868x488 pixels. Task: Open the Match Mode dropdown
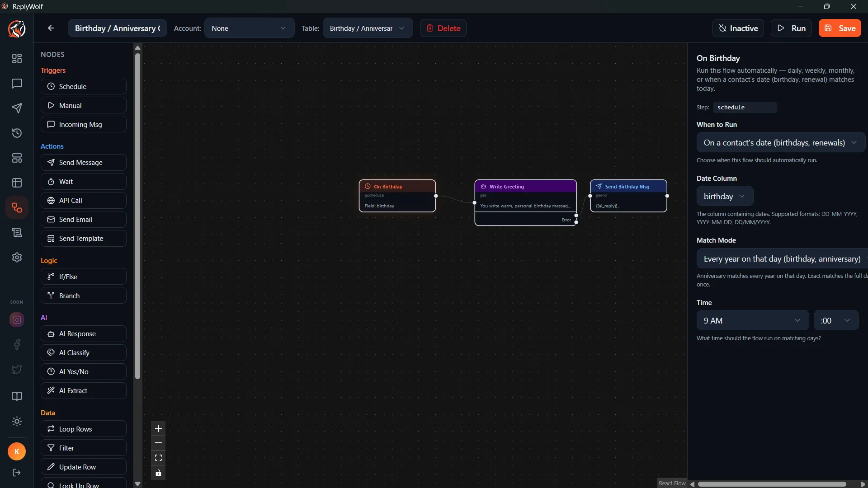coord(782,259)
